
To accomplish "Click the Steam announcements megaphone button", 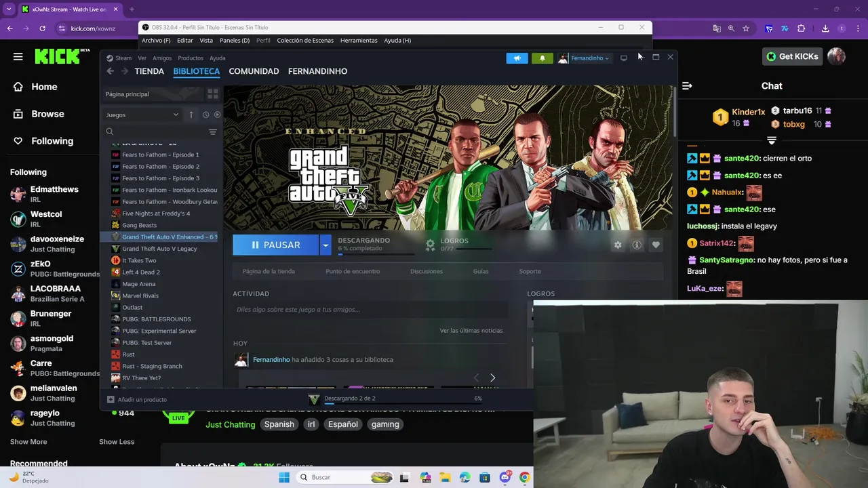I will click(517, 58).
